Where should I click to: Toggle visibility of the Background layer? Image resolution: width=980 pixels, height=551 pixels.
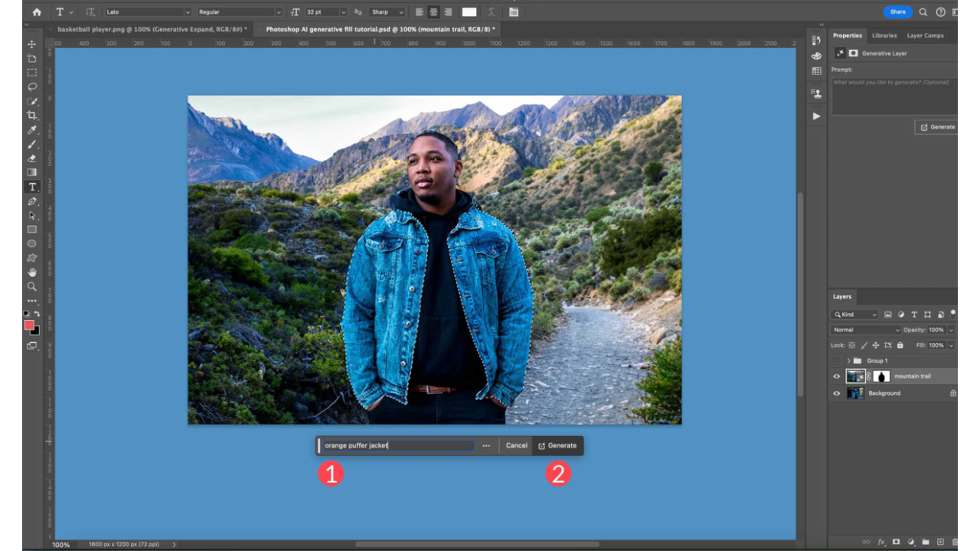836,393
